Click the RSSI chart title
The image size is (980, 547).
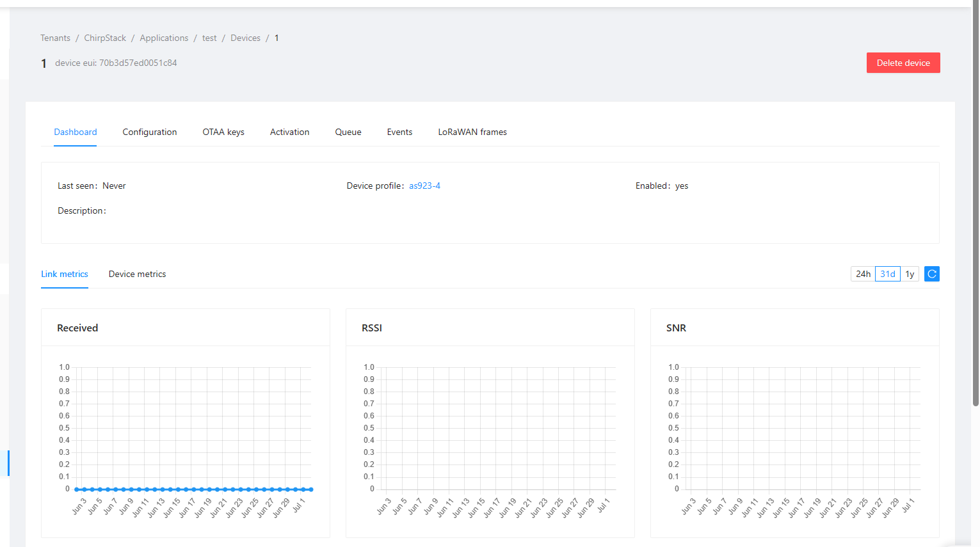(x=372, y=328)
